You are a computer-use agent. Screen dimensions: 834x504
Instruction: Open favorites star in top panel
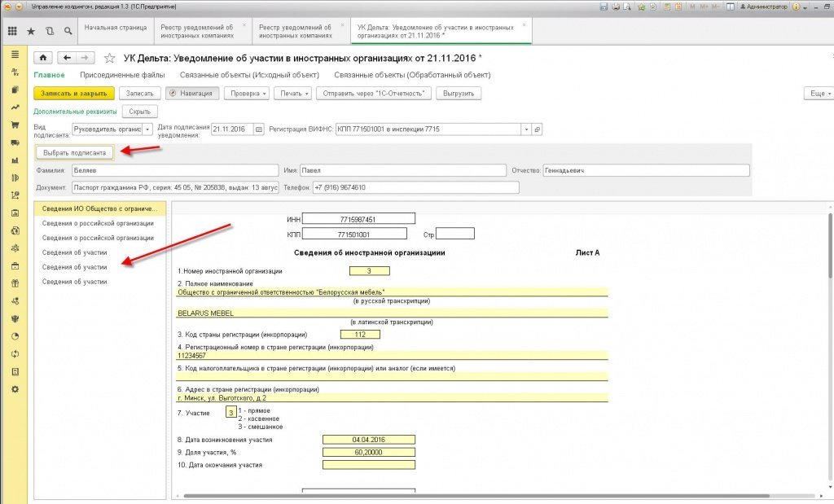click(x=31, y=32)
